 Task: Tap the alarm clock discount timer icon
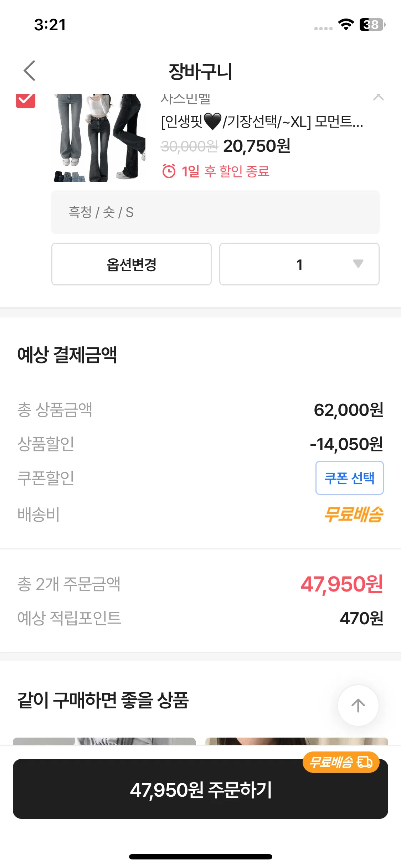(169, 171)
